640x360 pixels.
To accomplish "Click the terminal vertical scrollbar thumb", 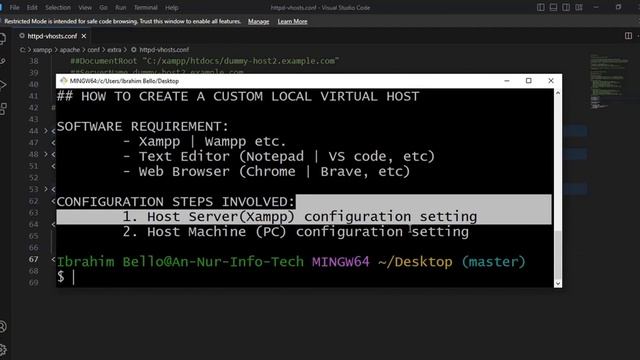I will pos(558,254).
